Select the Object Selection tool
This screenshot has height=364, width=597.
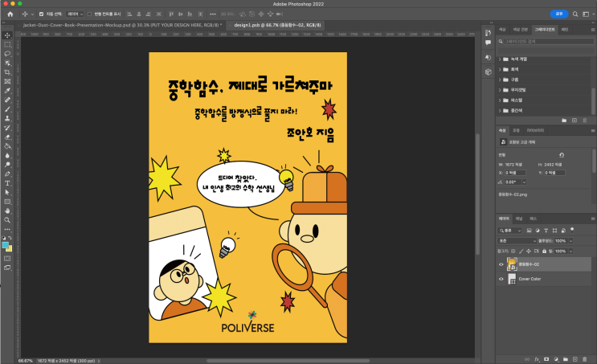coord(7,63)
